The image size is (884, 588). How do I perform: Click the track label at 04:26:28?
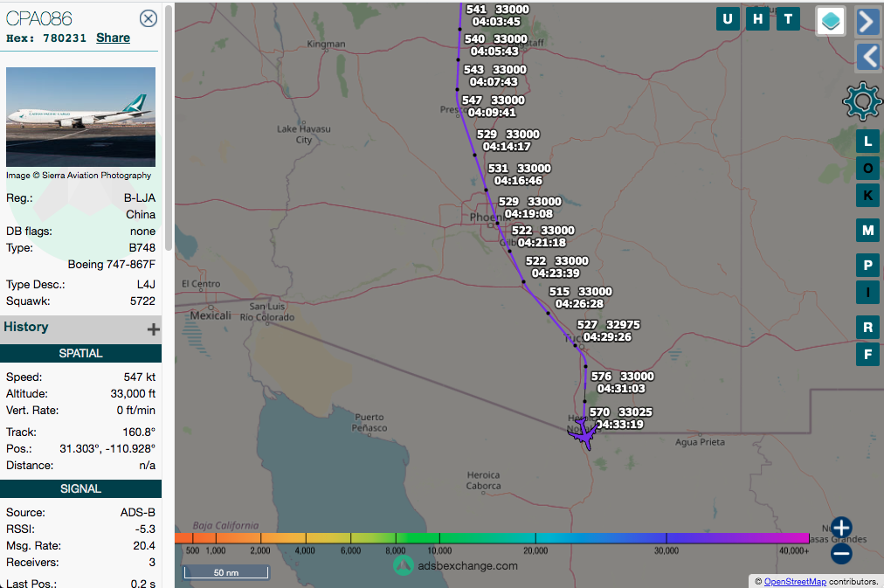pos(580,298)
